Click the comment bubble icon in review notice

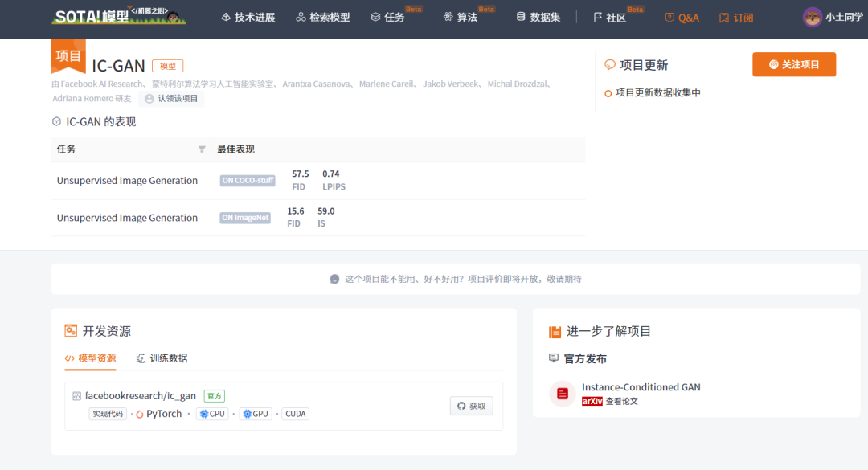click(x=334, y=279)
